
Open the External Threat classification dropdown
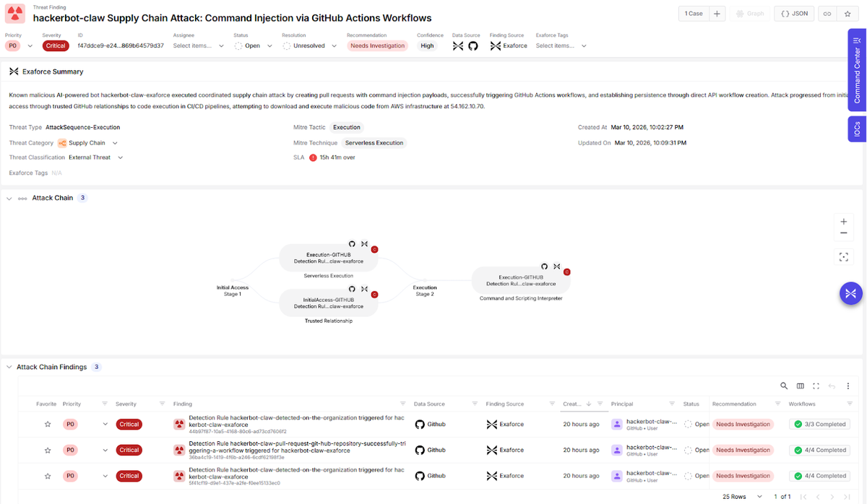(x=96, y=157)
